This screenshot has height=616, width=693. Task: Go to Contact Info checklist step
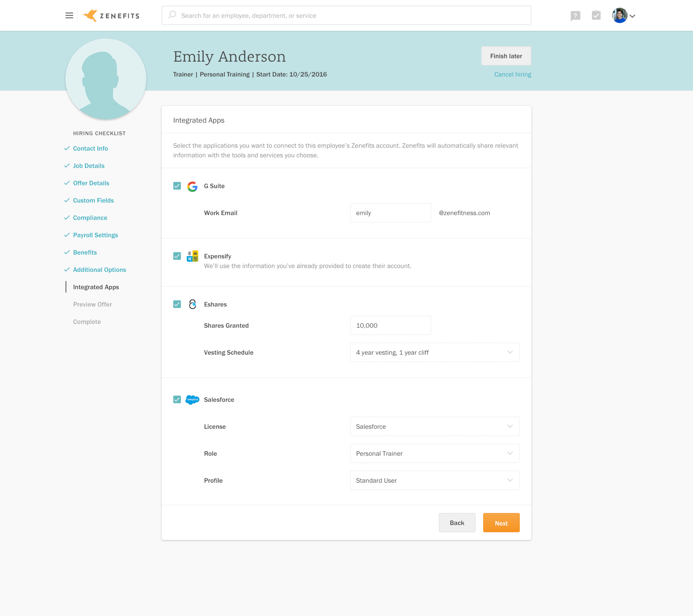pos(91,148)
